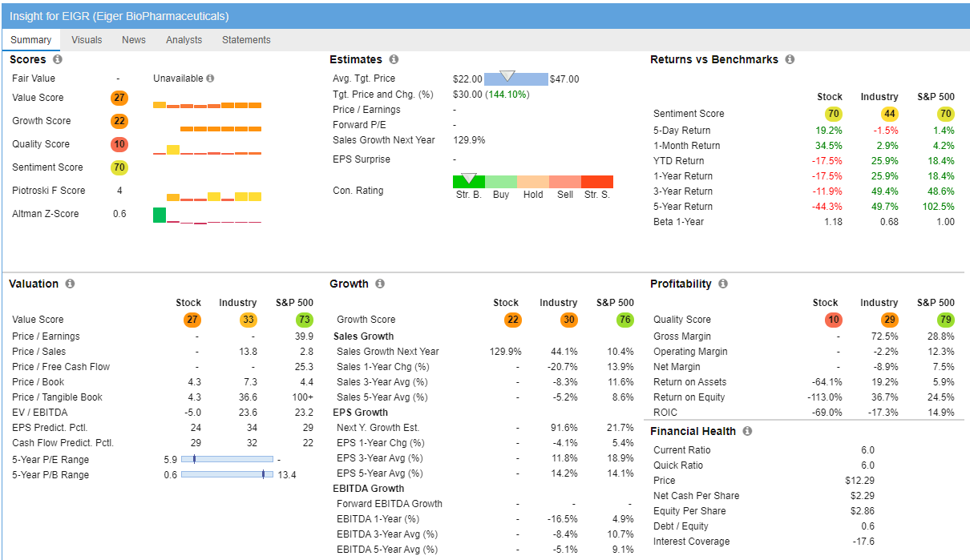Click the Quality Score 10 badge in Scores
This screenshot has width=970, height=560.
pos(119,144)
